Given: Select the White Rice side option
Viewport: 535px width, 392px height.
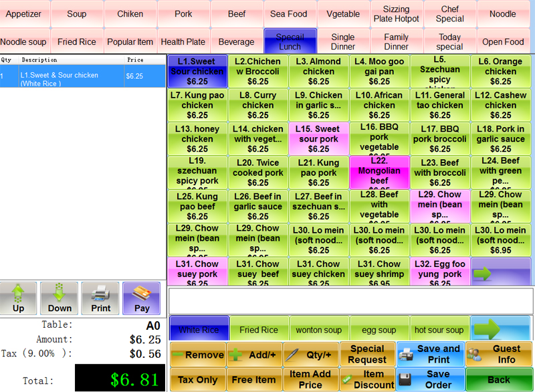Looking at the screenshot, I should tap(199, 330).
